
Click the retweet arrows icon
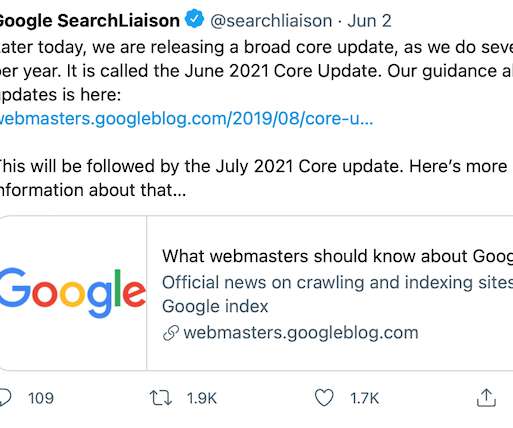(161, 398)
